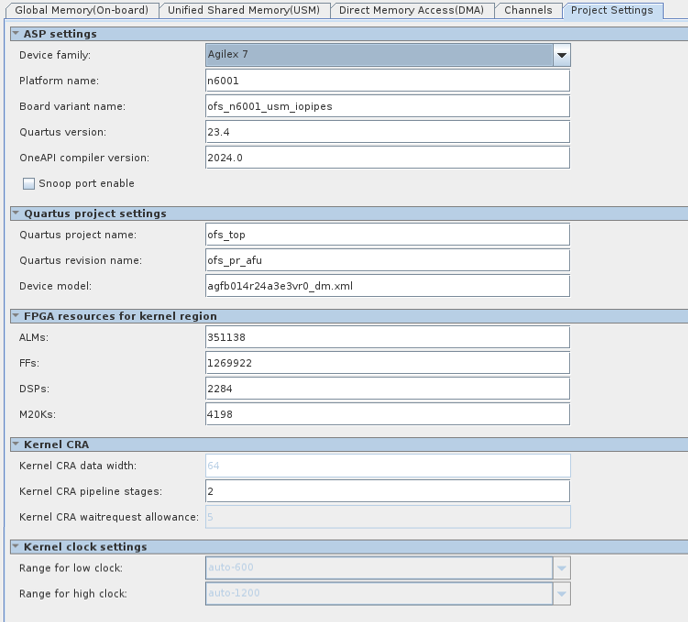Collapse the ASP settings section
Viewport: 688px width, 622px height.
[x=15, y=34]
